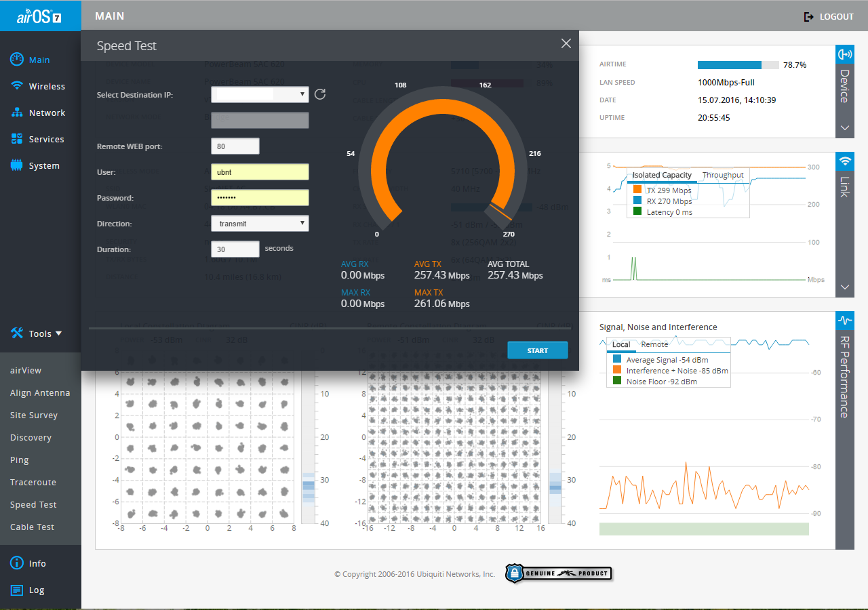Click the Airtime usage bar
The image size is (868, 610).
pyautogui.click(x=738, y=65)
